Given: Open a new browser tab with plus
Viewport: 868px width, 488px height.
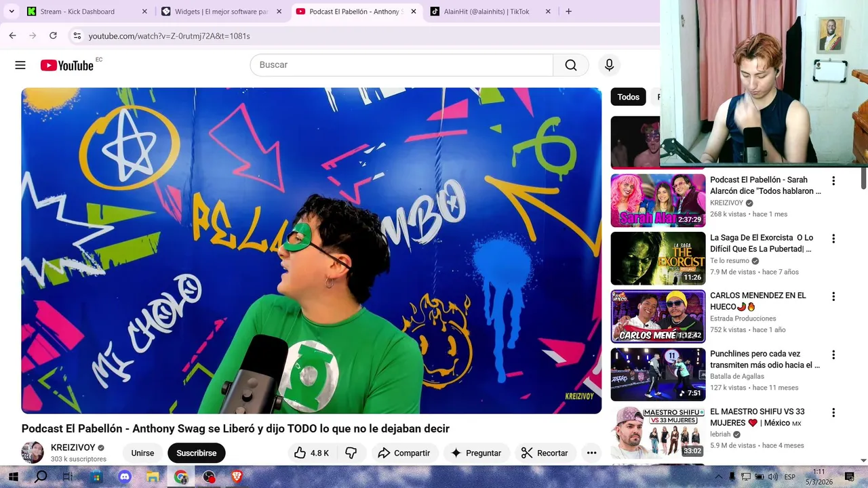Looking at the screenshot, I should coord(568,12).
